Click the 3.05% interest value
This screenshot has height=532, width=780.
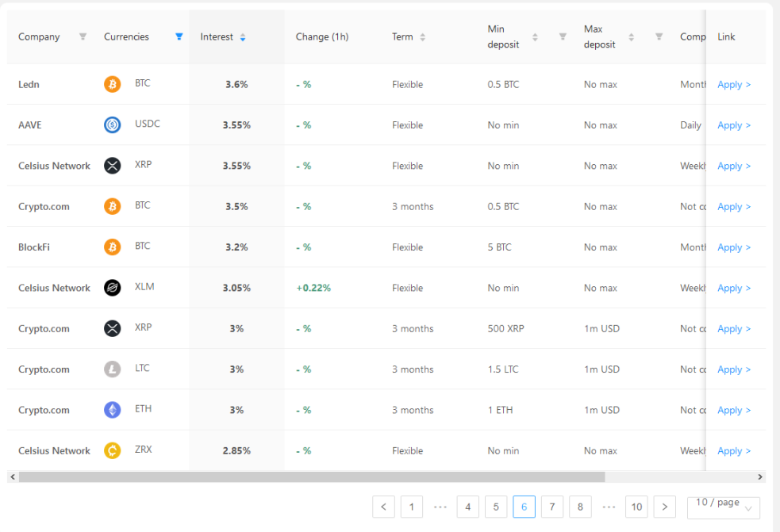click(x=236, y=288)
